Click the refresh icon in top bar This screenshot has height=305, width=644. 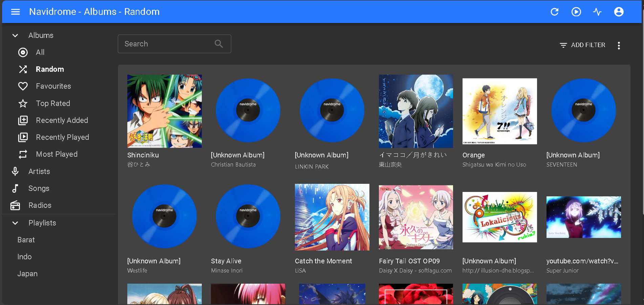554,12
